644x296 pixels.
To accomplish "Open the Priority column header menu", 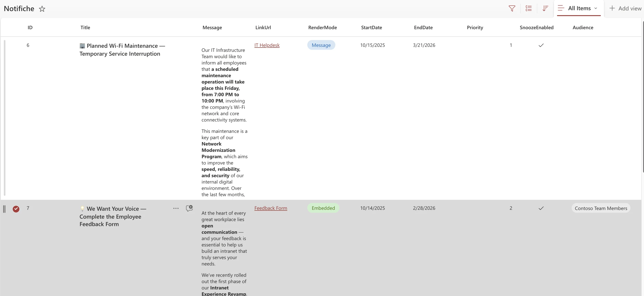I will pos(475,28).
